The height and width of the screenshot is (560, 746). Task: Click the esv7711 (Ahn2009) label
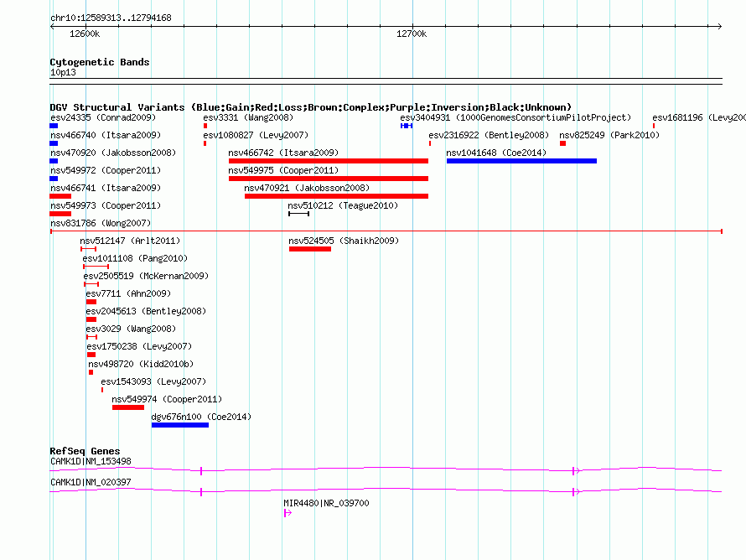coord(128,293)
